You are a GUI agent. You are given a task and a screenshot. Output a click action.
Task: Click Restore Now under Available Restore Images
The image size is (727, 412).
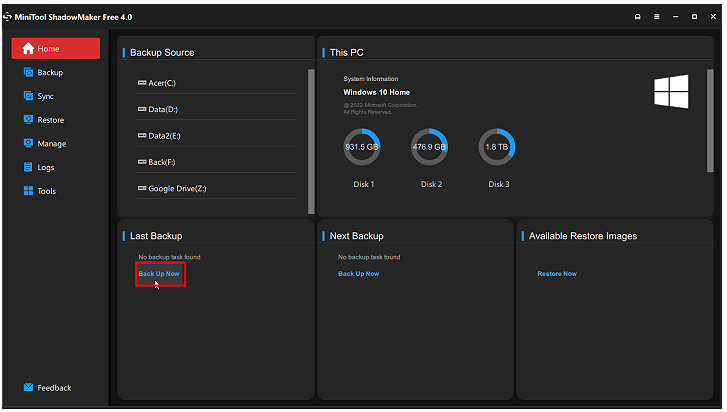tap(557, 273)
